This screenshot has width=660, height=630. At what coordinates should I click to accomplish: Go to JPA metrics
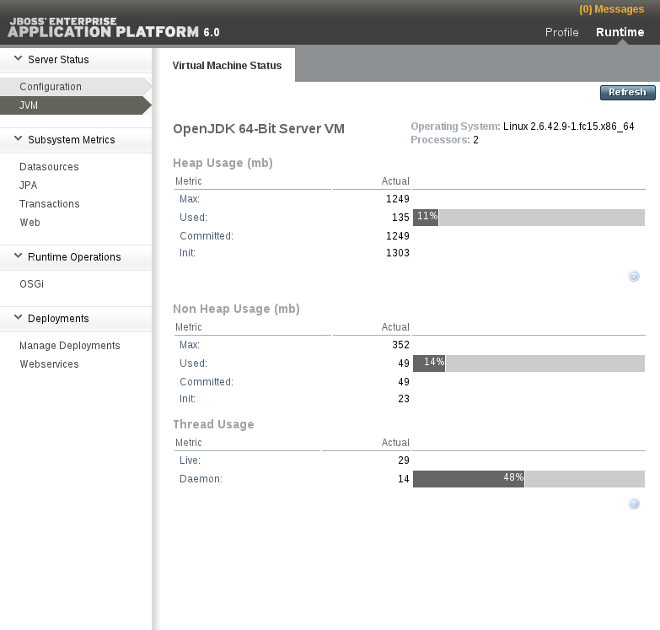[29, 185]
